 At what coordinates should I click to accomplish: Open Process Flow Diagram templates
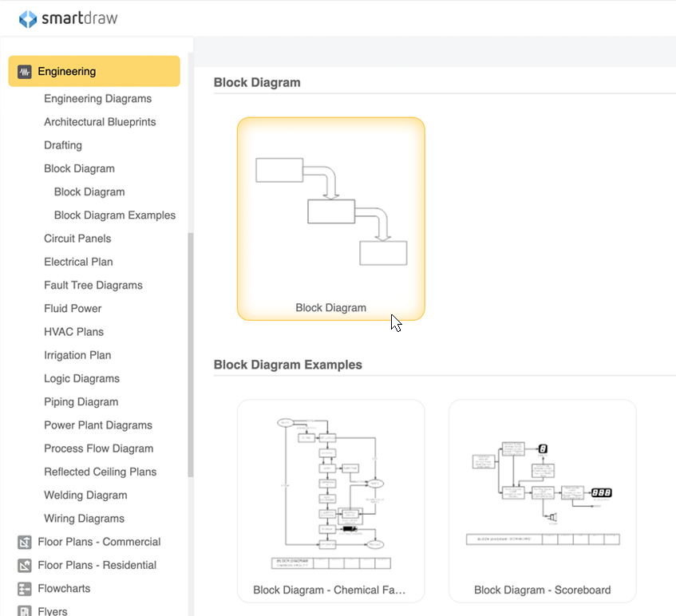click(99, 448)
